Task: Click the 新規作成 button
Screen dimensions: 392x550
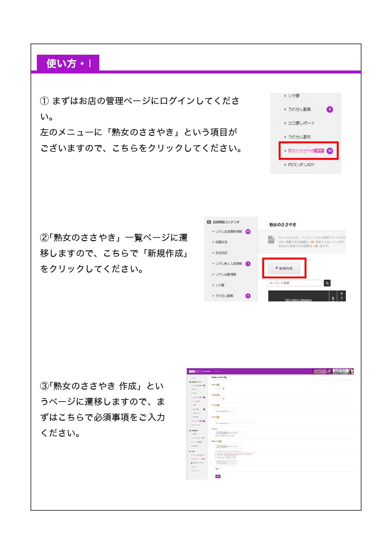Action: 284,268
